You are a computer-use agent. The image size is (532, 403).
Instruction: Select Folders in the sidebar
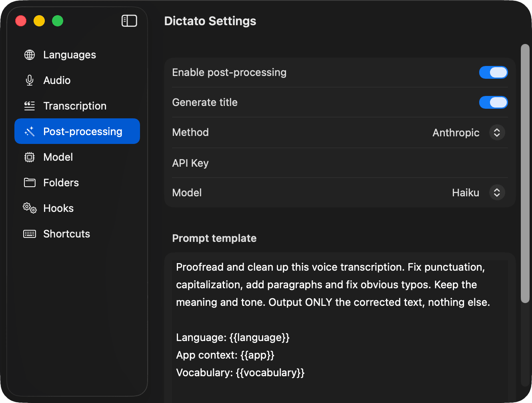61,182
